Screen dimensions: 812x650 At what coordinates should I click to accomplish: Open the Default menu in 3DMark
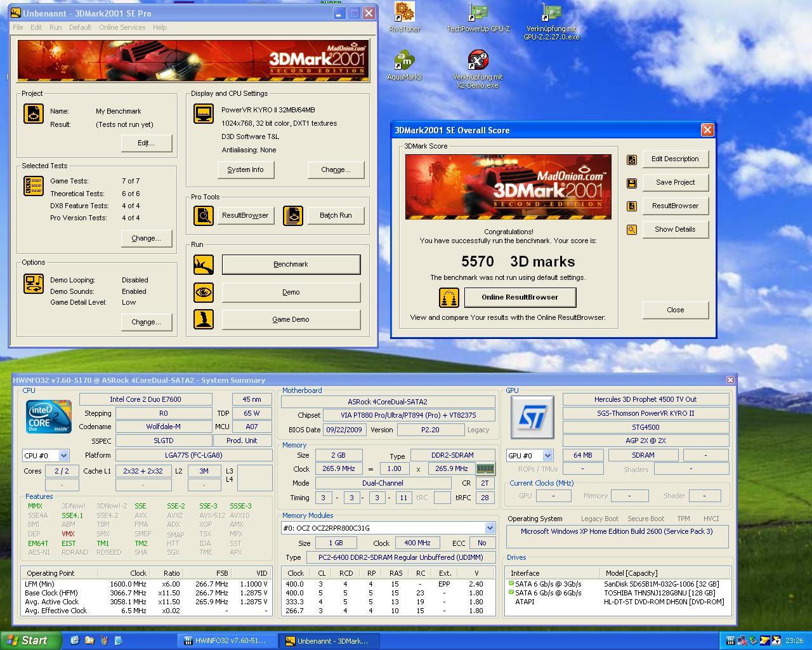[80, 27]
